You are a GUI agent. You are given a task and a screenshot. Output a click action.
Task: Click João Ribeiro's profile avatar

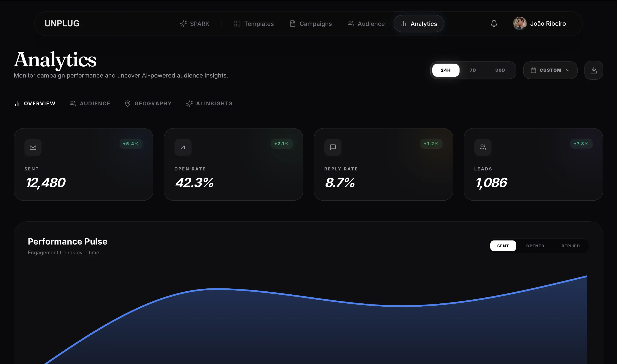click(520, 24)
